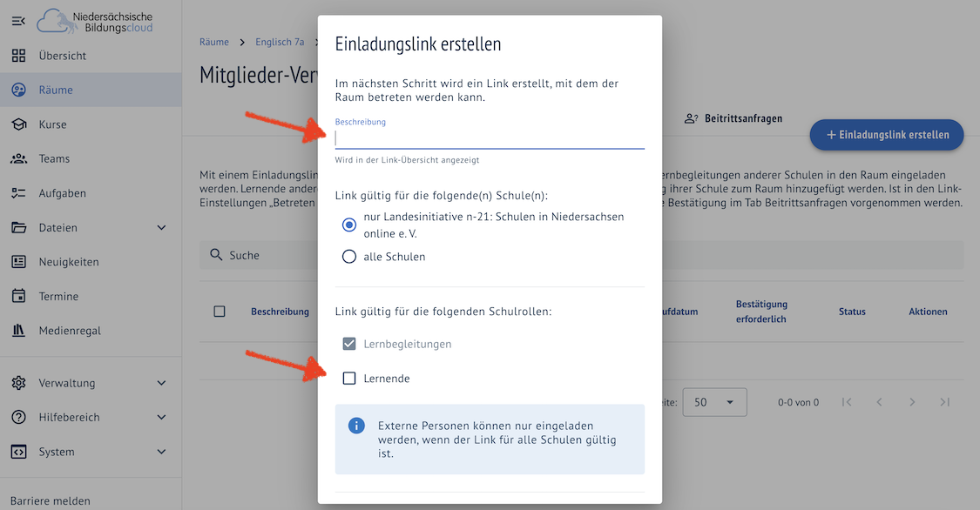Click the Medienregal books icon
The width and height of the screenshot is (980, 510).
pos(19,330)
